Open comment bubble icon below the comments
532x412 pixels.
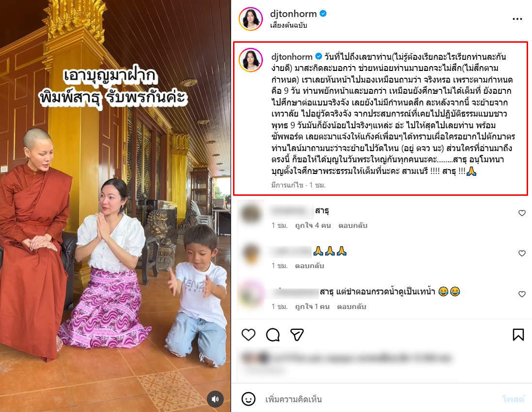[x=273, y=335]
